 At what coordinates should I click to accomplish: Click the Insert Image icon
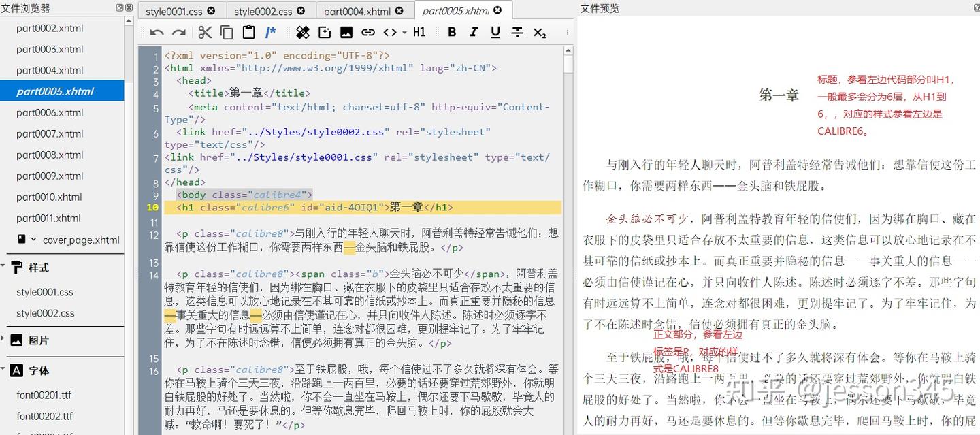tap(347, 32)
